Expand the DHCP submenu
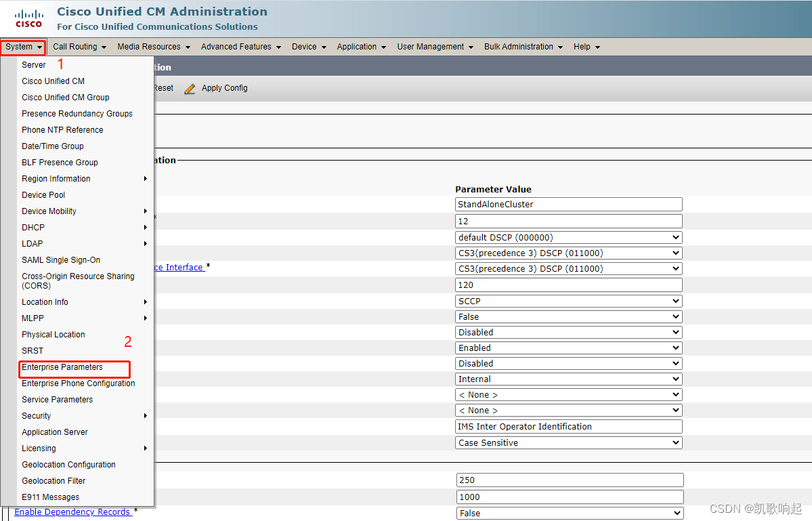 click(x=32, y=227)
